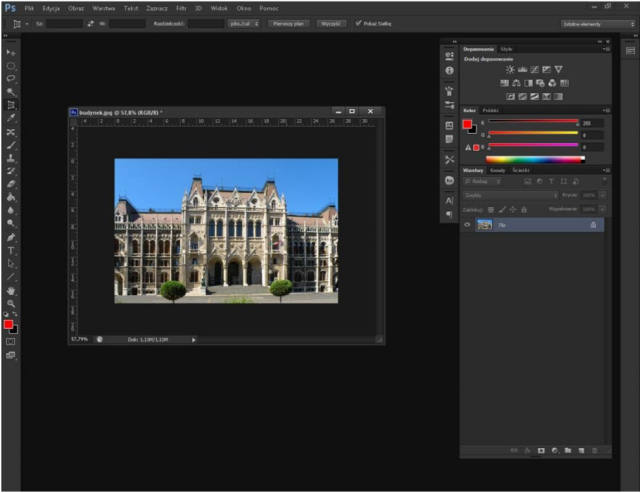Toggle type layer filter in Layers panel

pos(551,181)
